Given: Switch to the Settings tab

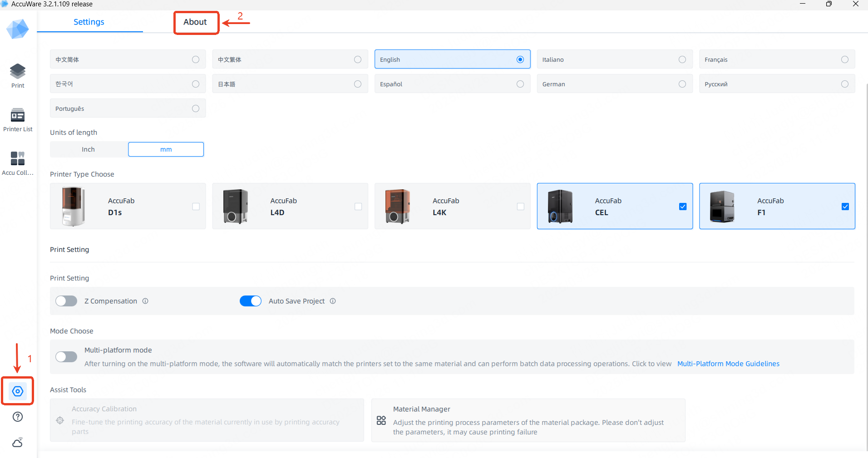Looking at the screenshot, I should [x=89, y=22].
